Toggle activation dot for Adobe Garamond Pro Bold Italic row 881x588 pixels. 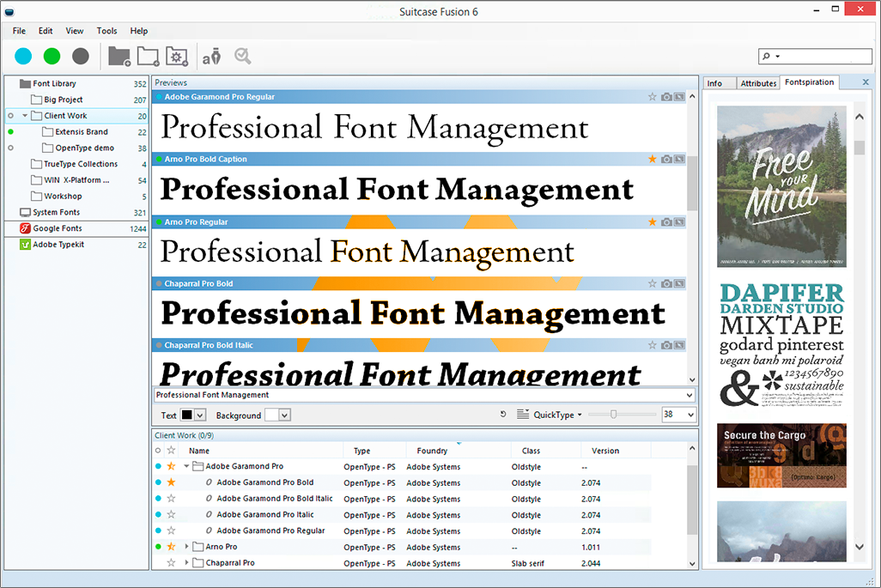(x=159, y=499)
